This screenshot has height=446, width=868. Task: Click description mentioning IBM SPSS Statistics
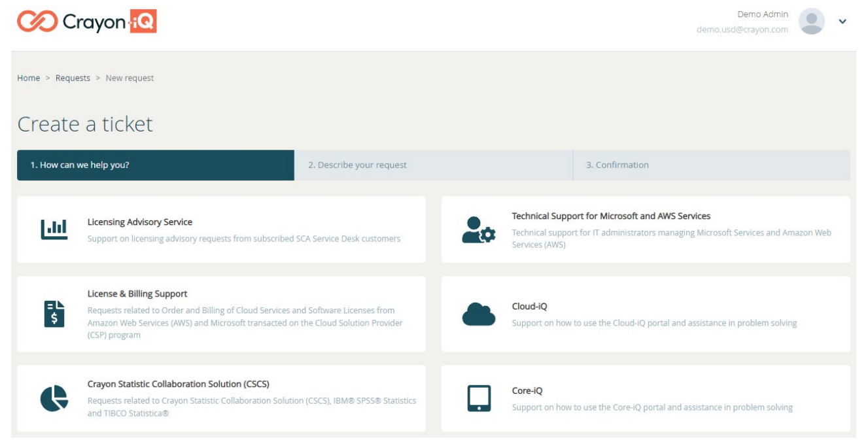[x=252, y=407]
